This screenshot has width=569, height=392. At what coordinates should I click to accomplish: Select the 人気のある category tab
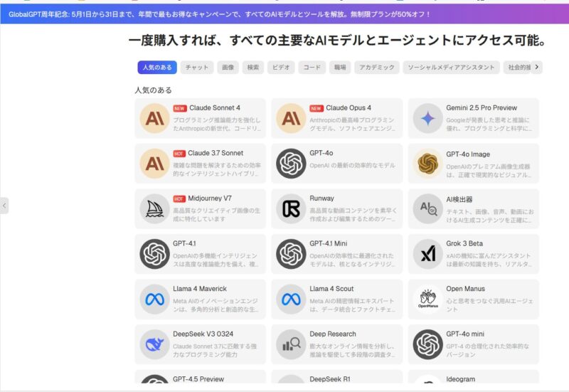click(157, 67)
